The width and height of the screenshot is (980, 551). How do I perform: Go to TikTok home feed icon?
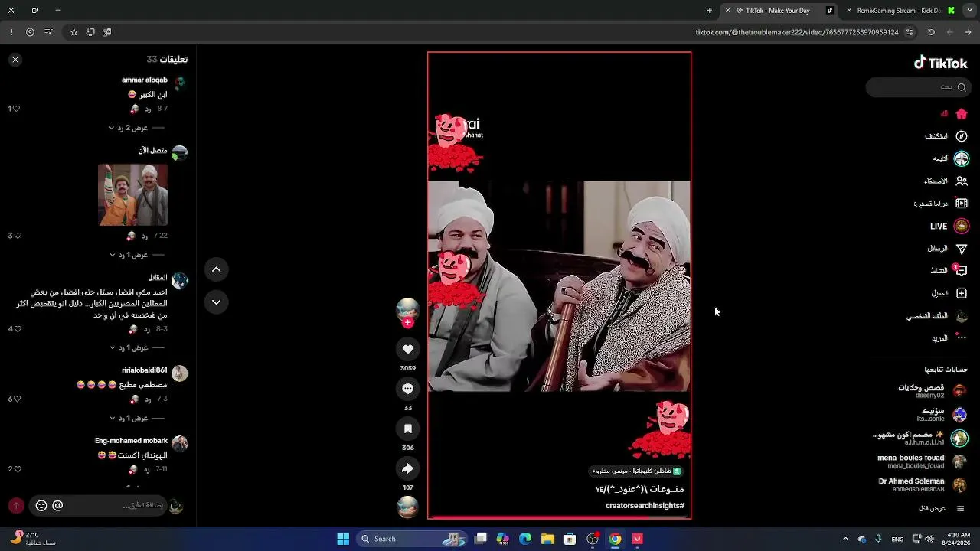coord(962,114)
